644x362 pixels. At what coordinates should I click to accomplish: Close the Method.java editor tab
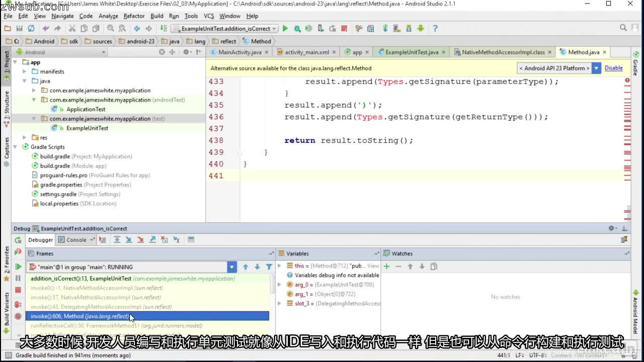605,52
